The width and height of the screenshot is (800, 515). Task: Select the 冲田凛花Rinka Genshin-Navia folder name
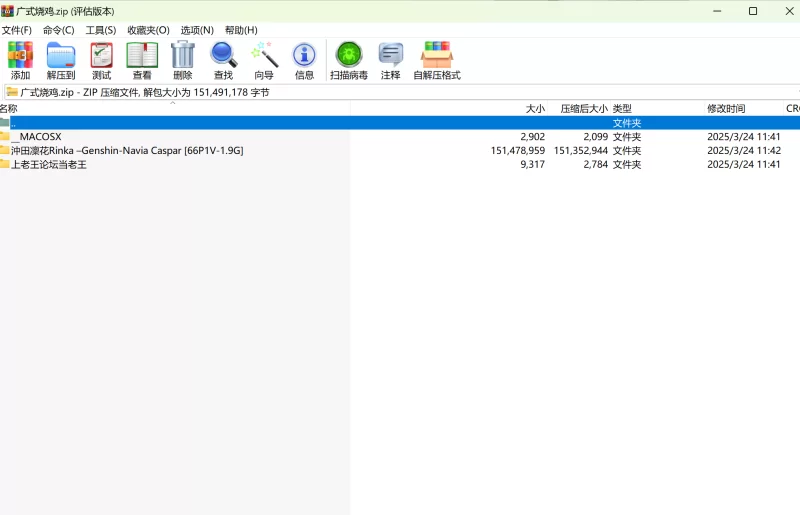(x=127, y=151)
